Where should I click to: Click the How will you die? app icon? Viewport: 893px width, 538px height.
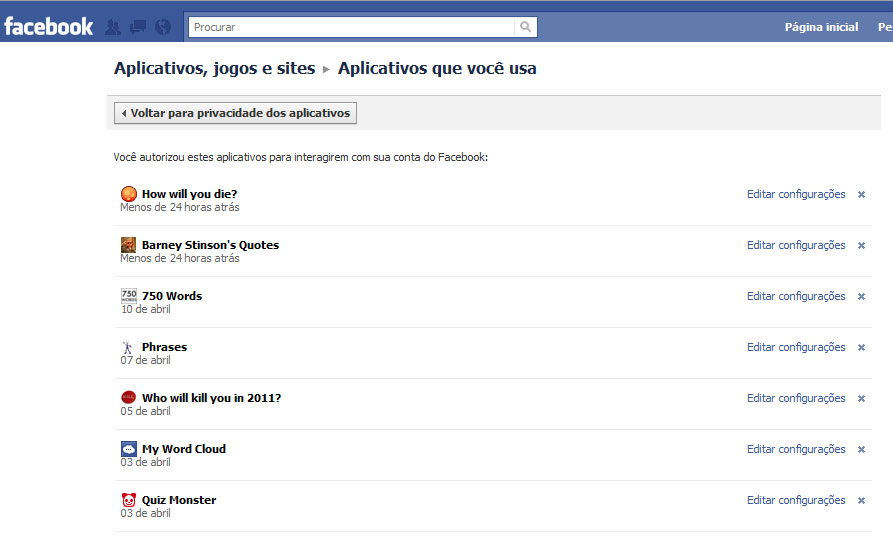click(129, 194)
